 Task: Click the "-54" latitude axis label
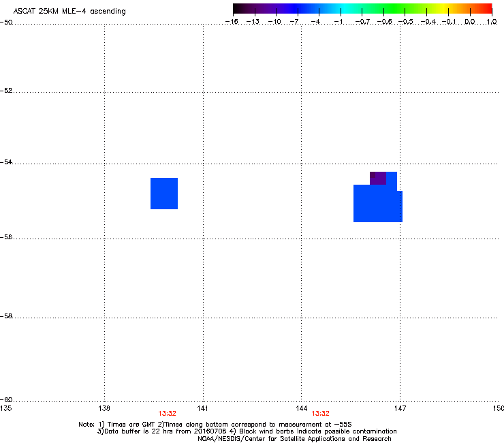pyautogui.click(x=6, y=162)
